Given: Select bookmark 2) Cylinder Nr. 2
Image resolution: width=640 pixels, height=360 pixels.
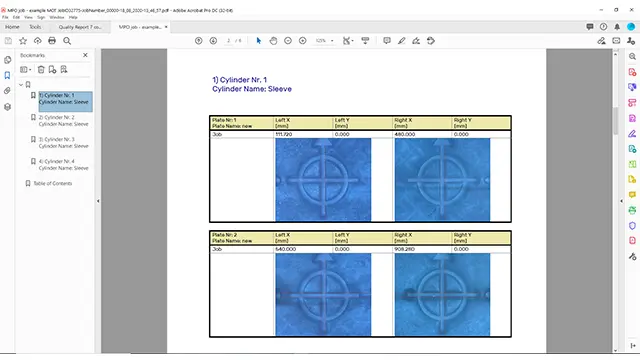Looking at the screenshot, I should coord(63,121).
